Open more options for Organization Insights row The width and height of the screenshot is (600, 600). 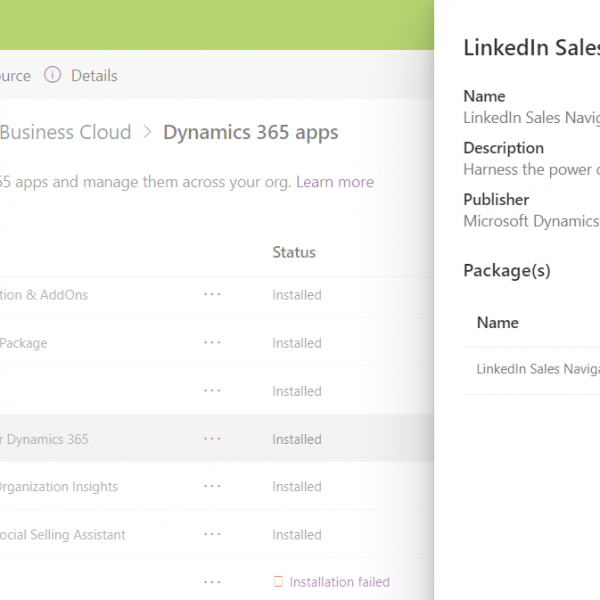[212, 486]
